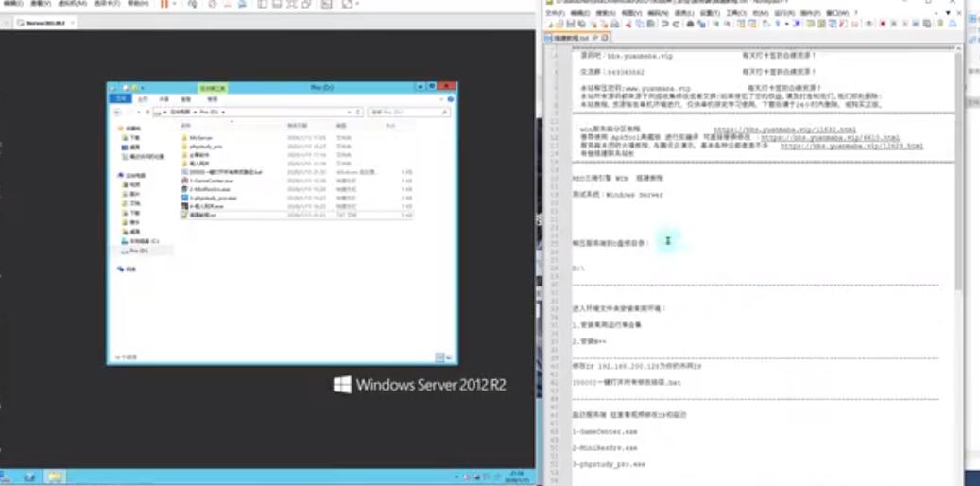Select Pro (D:) drive in navigation tree
The width and height of the screenshot is (980, 486).
click(137, 251)
